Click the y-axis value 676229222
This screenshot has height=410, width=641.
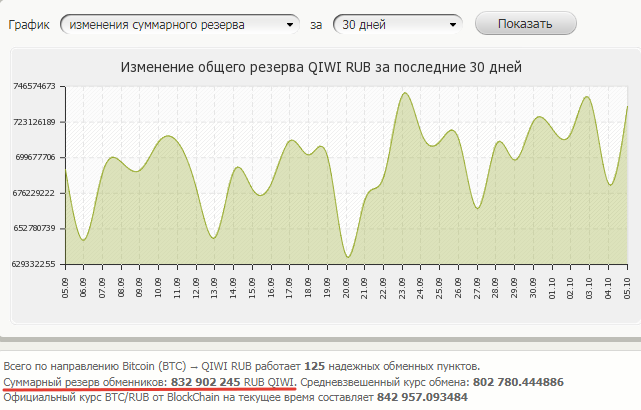[x=34, y=193]
